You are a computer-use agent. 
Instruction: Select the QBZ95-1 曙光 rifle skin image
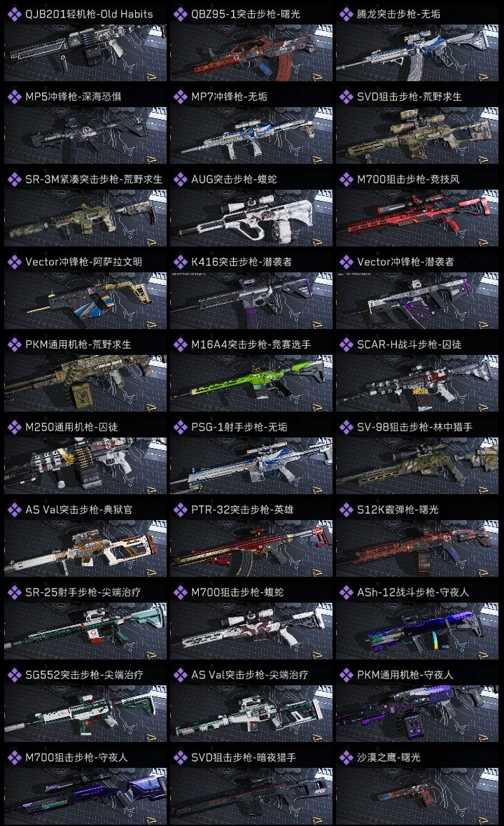(251, 52)
